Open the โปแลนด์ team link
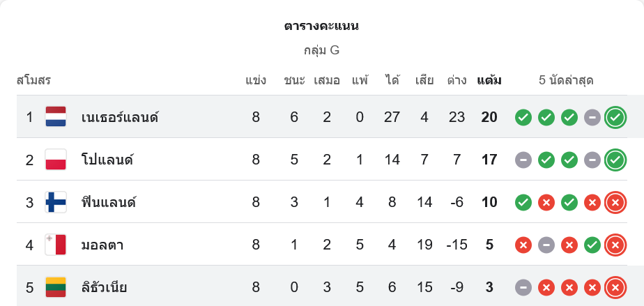 tap(107, 160)
